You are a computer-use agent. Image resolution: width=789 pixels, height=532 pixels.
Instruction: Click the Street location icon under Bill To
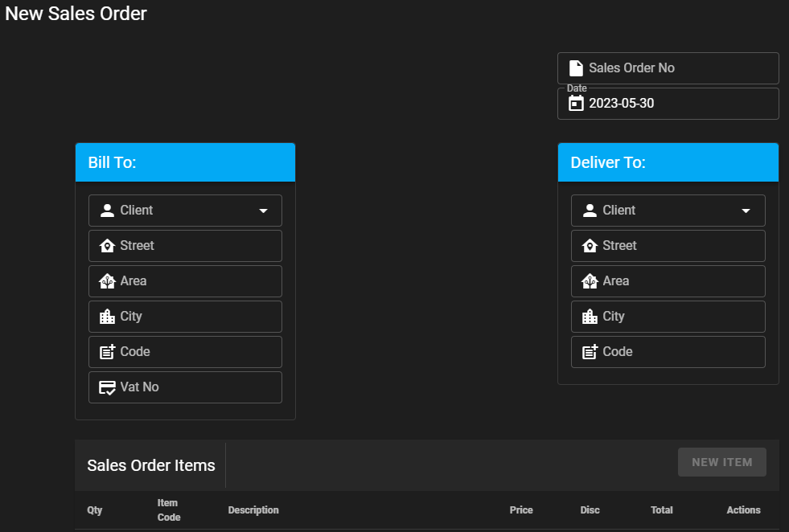click(x=107, y=246)
